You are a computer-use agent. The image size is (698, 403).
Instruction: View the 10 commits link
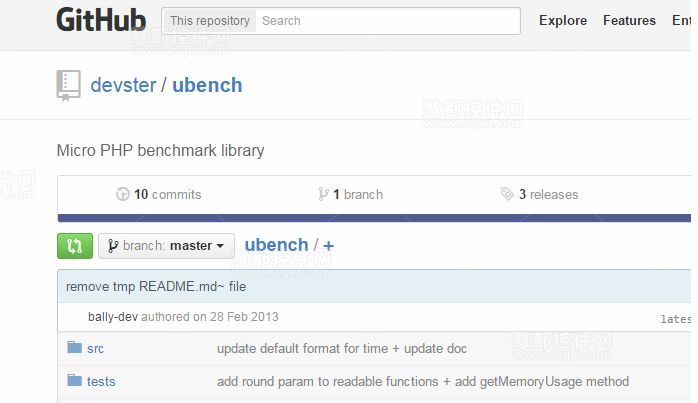[167, 195]
